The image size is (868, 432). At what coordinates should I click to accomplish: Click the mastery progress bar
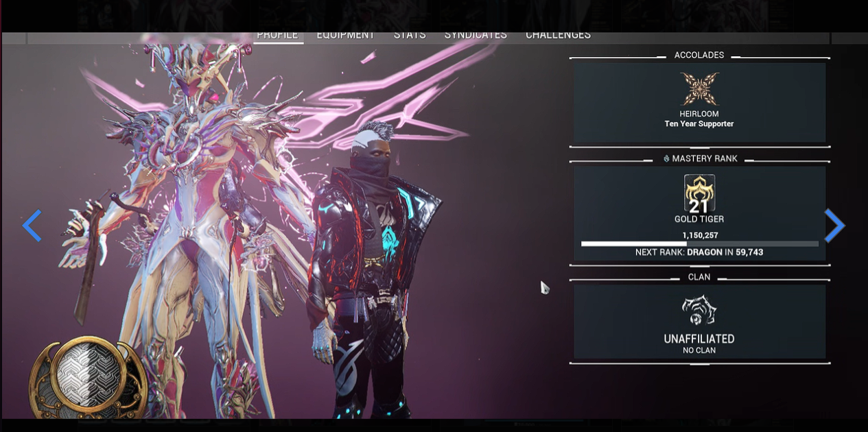[x=699, y=243]
